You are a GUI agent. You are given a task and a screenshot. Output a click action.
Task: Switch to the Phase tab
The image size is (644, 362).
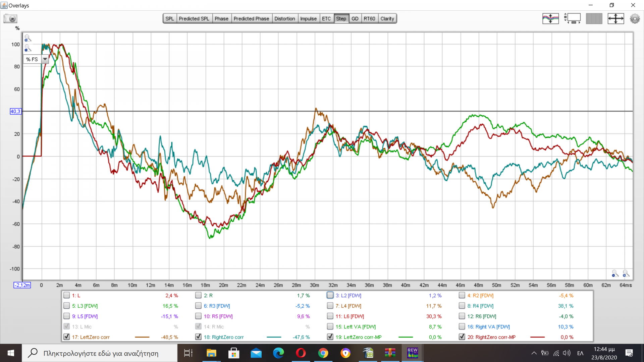pyautogui.click(x=221, y=19)
